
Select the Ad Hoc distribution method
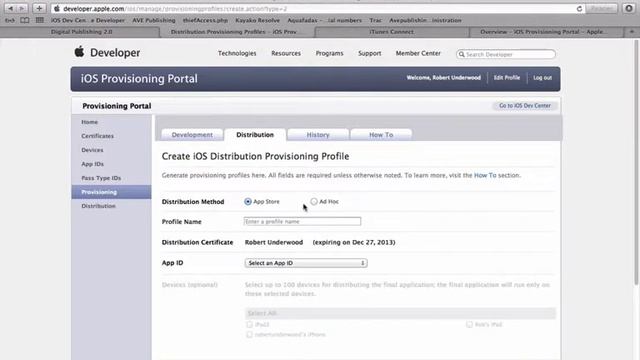click(314, 202)
